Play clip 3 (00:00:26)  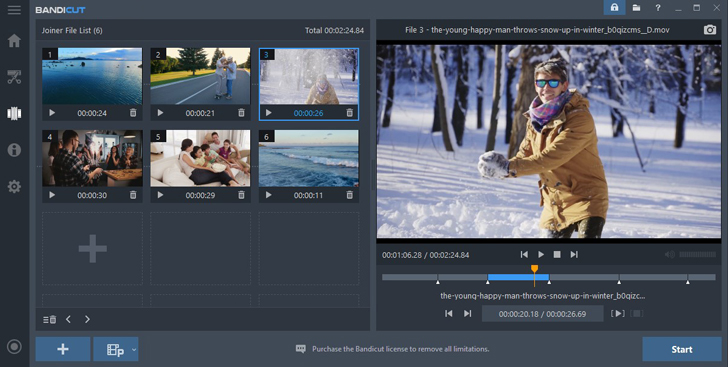click(x=268, y=113)
